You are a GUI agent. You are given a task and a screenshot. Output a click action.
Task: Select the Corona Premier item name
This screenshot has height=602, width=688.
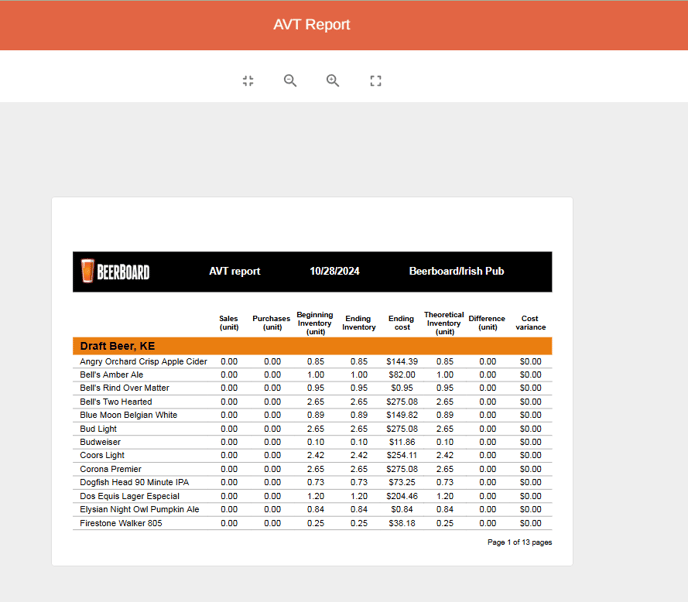click(111, 469)
